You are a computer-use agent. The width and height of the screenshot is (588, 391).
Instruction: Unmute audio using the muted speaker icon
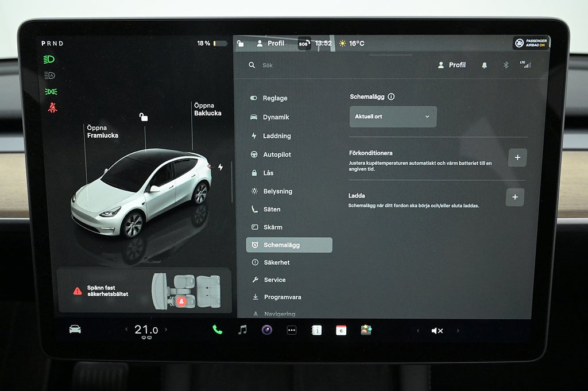437,331
